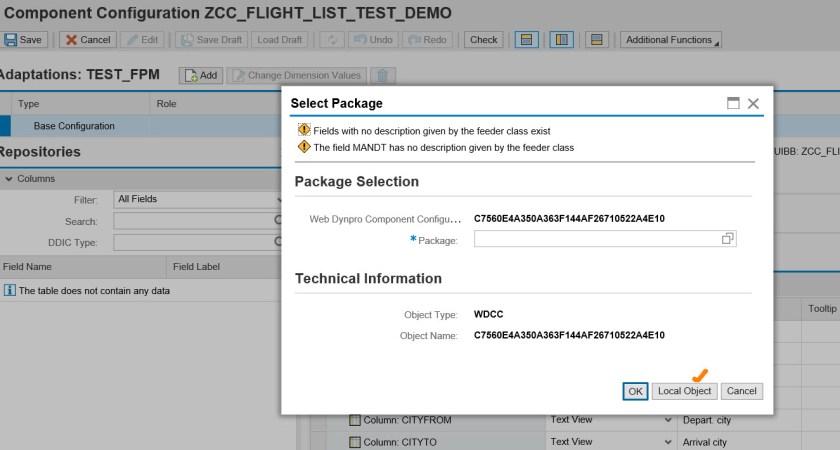Viewport: 840px width, 450px height.
Task: Focus the Package input field
Action: coord(596,239)
